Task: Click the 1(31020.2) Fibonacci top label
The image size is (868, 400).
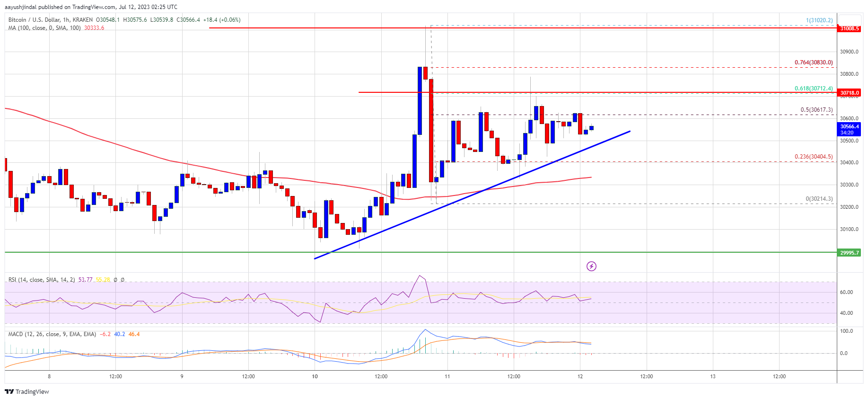Action: 819,20
